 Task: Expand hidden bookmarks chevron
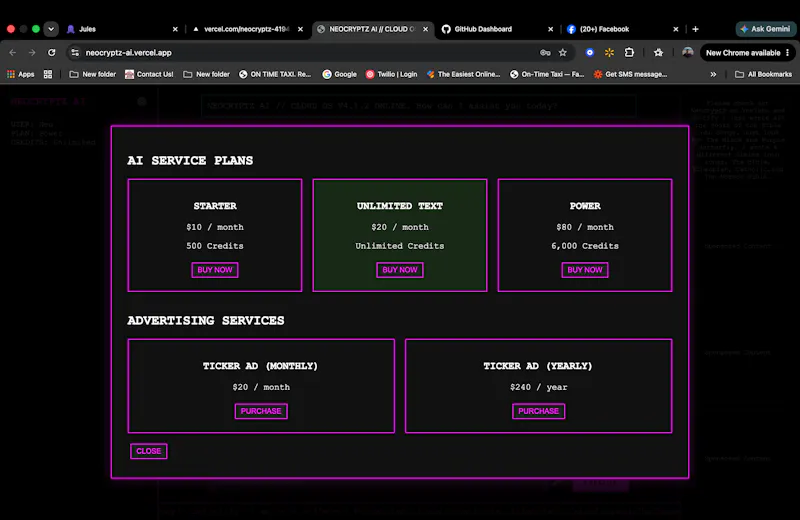click(713, 74)
